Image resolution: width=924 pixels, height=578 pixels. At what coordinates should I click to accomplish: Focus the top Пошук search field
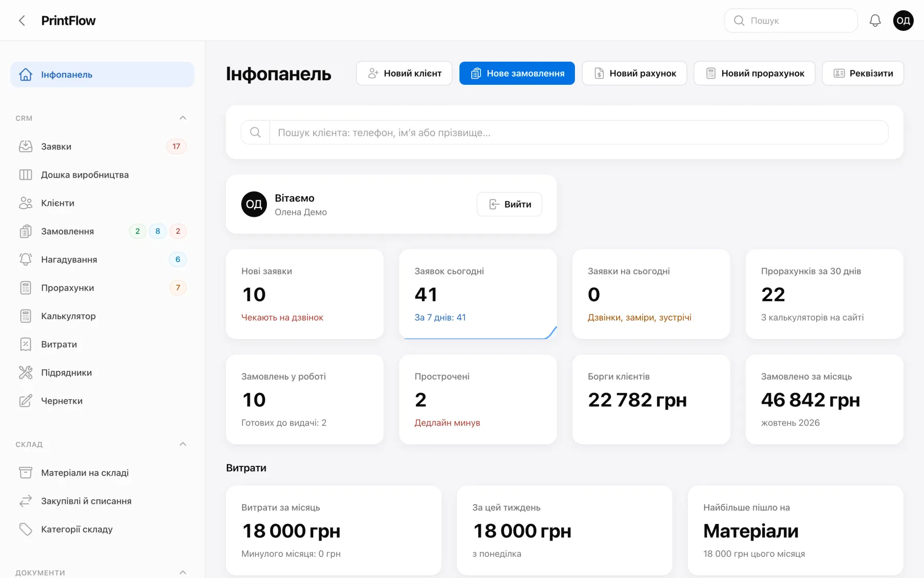pyautogui.click(x=791, y=21)
